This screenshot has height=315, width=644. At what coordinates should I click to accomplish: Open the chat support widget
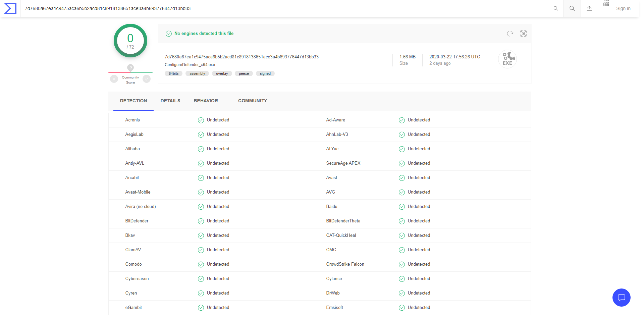621,298
